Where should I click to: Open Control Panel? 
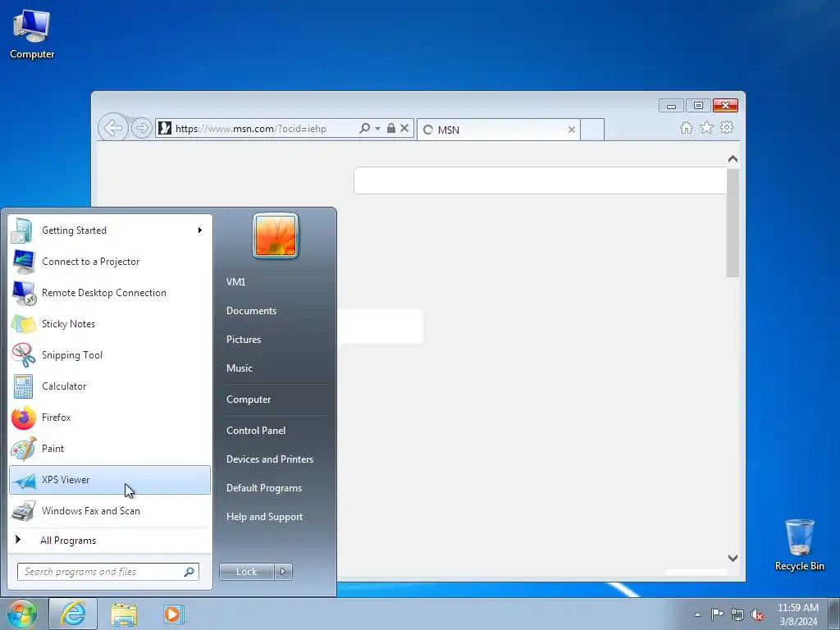point(256,430)
